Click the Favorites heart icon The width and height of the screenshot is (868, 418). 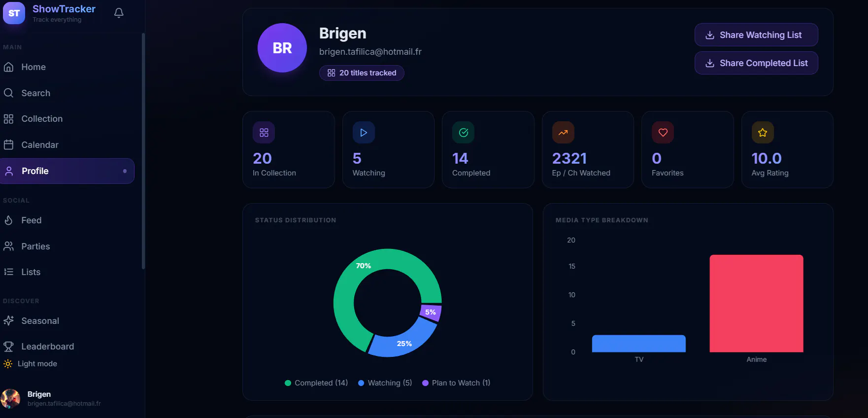click(x=663, y=133)
